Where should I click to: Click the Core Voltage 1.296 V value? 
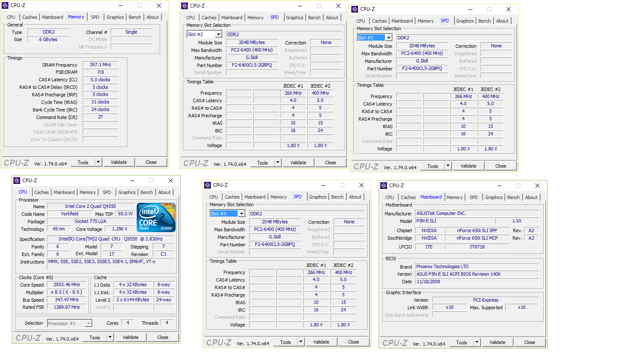click(x=121, y=229)
